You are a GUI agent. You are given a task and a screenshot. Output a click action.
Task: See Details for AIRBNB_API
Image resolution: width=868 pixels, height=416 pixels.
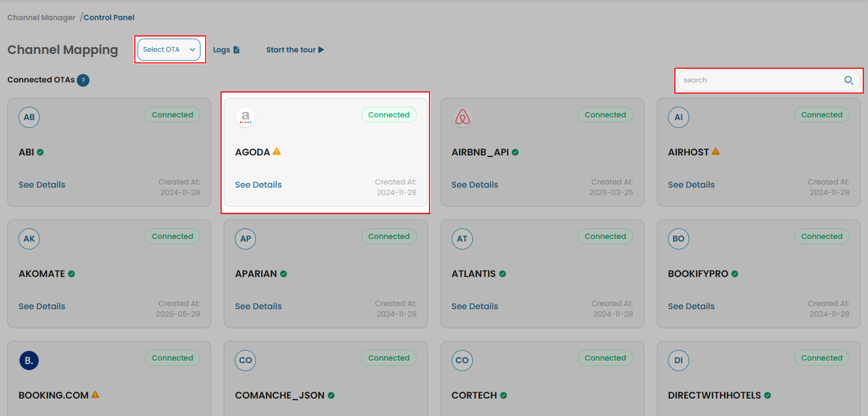tap(475, 185)
